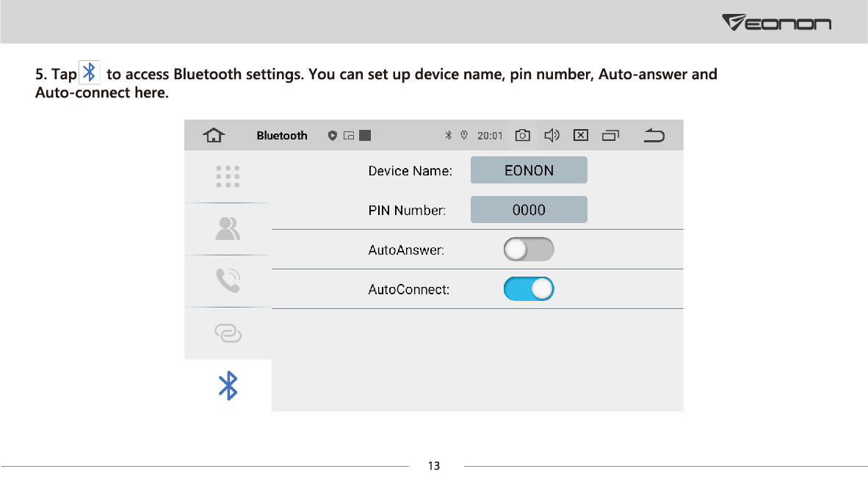868x477 pixels.
Task: Go back using the return arrow icon
Action: [654, 135]
